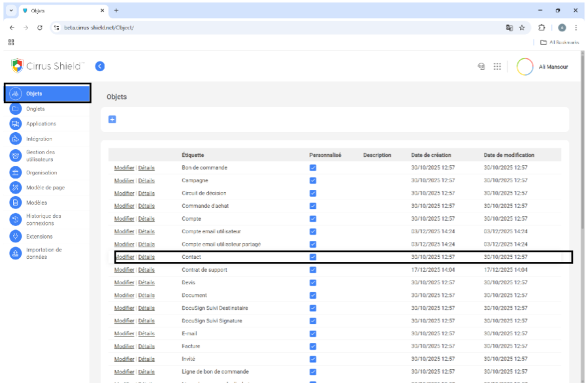Go to Applications in the sidebar
Viewport: 588px width, 383px height.
pos(41,124)
